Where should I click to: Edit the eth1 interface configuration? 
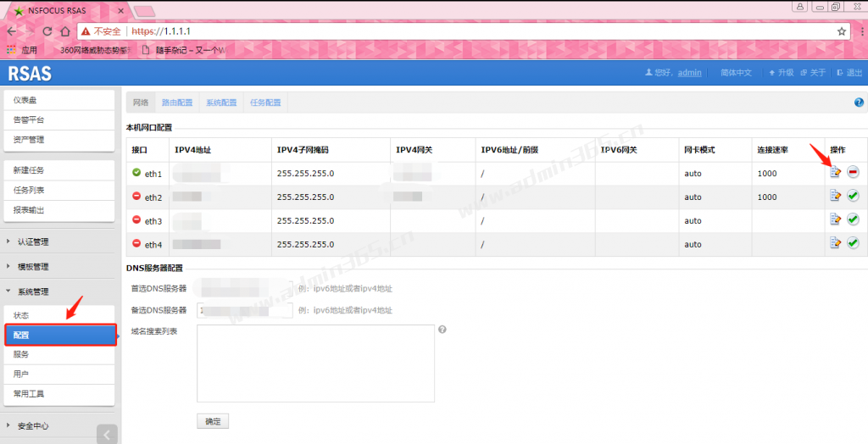click(x=835, y=173)
